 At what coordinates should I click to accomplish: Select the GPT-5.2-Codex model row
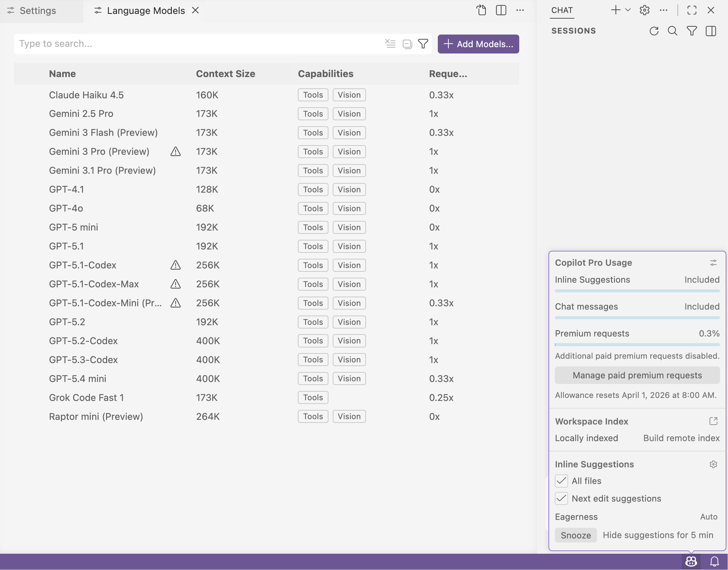(x=267, y=341)
